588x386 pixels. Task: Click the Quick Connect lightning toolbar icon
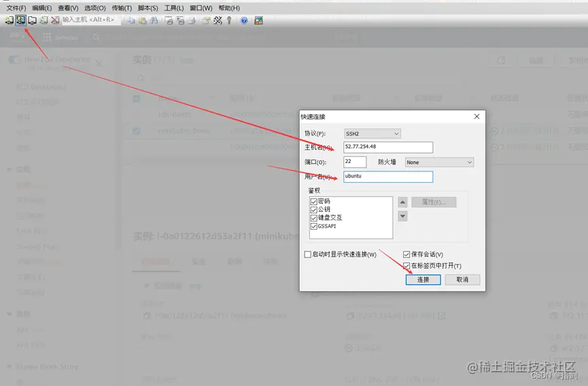20,20
